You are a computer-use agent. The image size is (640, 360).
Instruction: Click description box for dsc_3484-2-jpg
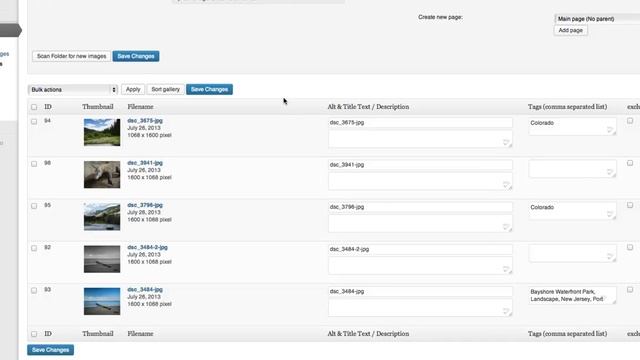pos(420,266)
